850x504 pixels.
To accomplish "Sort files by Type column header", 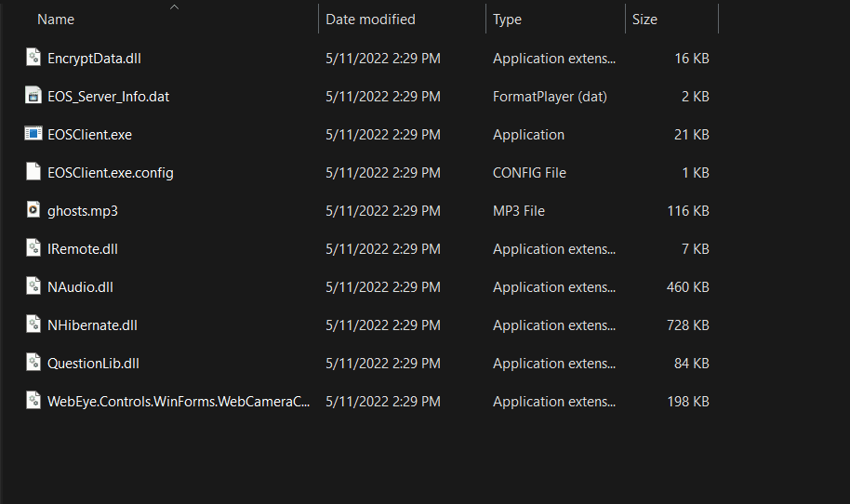I will click(x=507, y=20).
